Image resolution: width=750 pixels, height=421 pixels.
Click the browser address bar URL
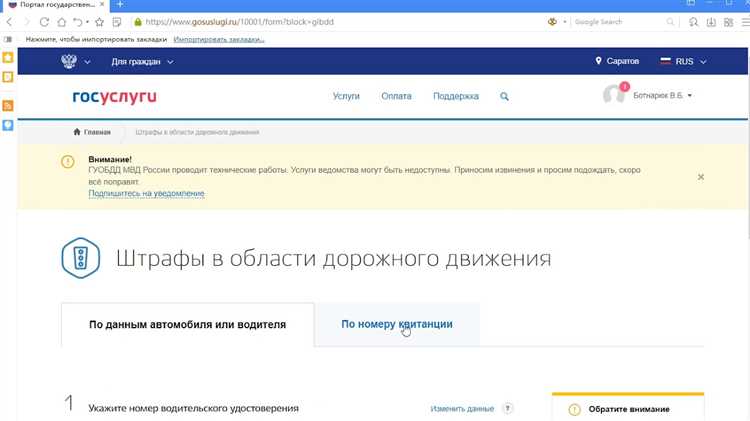click(239, 22)
